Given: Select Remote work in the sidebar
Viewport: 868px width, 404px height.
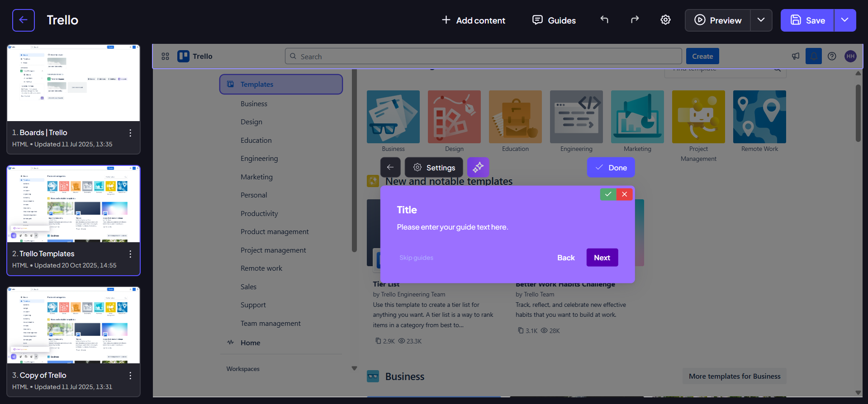Looking at the screenshot, I should pyautogui.click(x=261, y=268).
